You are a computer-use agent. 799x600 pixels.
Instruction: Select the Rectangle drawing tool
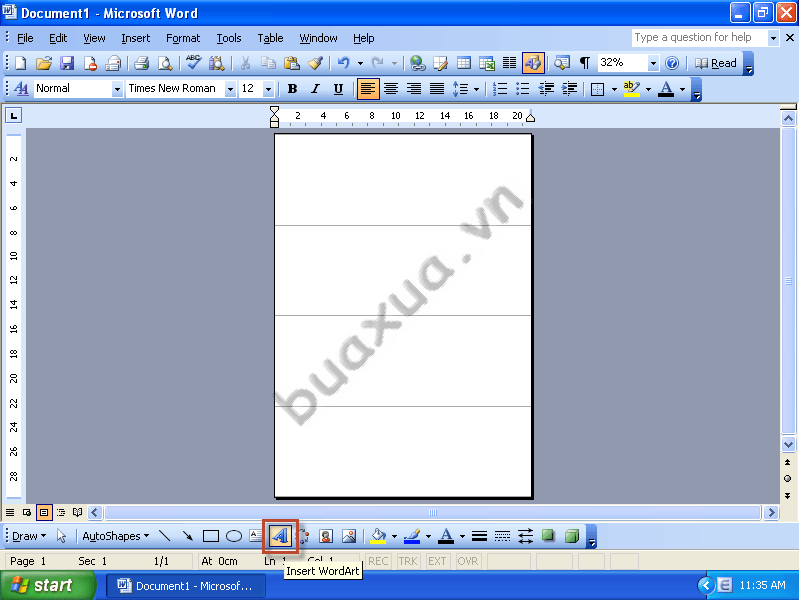click(x=211, y=536)
